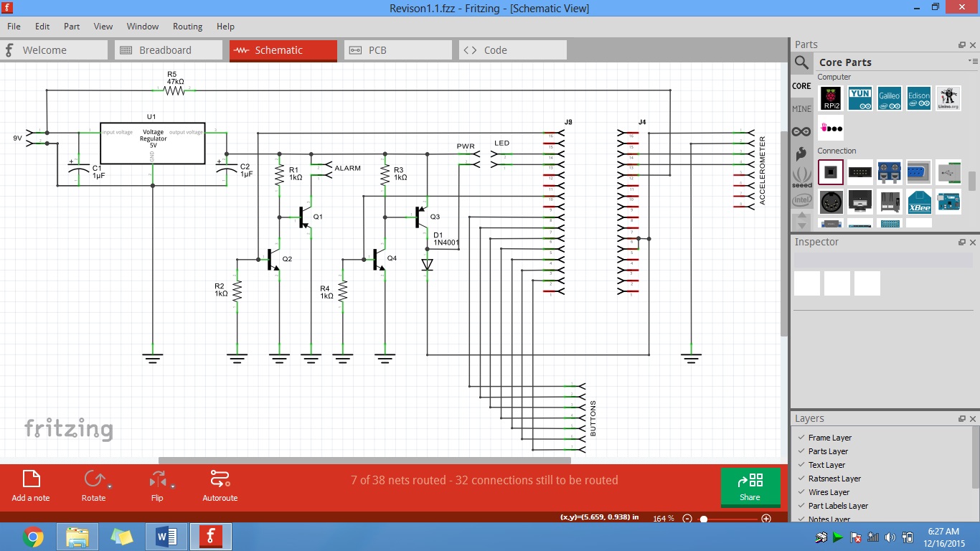
Task: Toggle Part Labels Layer visibility
Action: click(801, 506)
